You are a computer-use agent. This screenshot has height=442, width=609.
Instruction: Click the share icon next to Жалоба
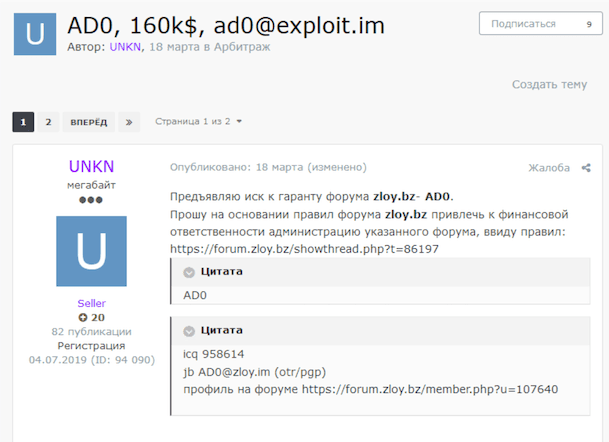586,168
